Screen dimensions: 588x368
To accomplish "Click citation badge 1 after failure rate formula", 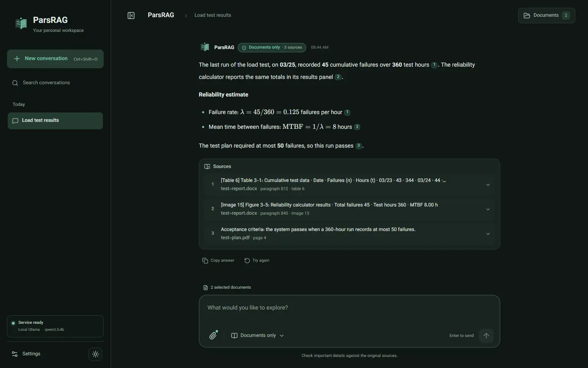I will (x=347, y=112).
